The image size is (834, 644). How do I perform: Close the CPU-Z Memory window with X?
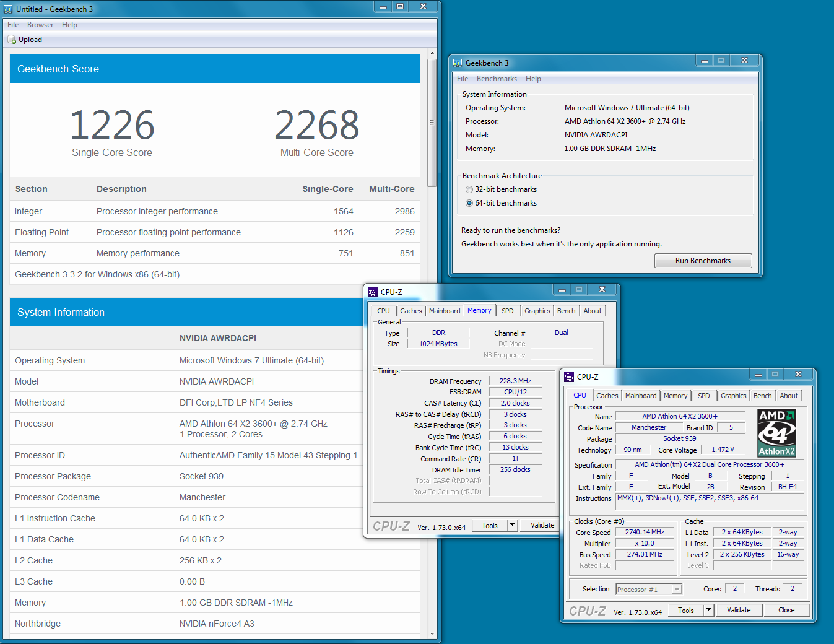coord(602,289)
